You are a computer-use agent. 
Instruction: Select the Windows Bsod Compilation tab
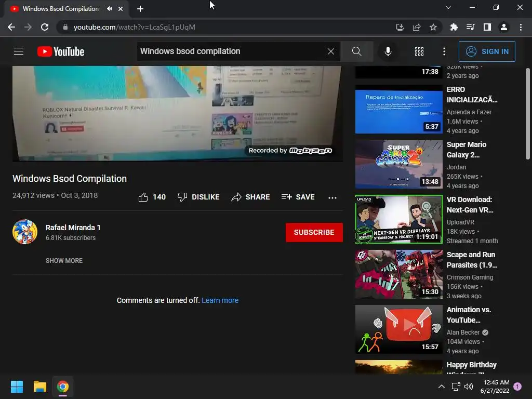(x=61, y=9)
